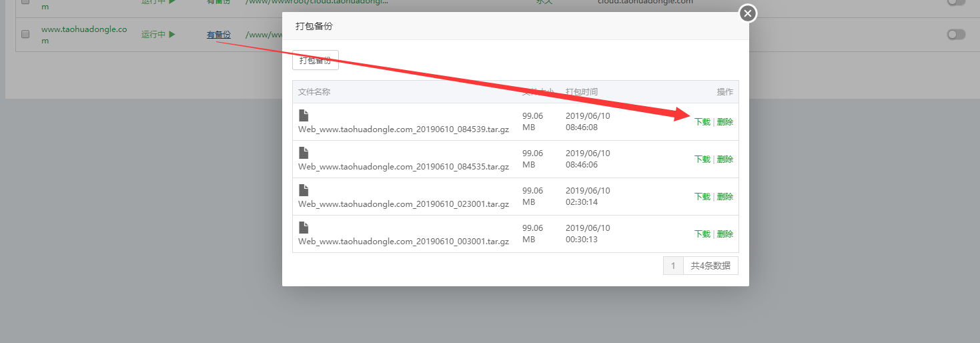Click backup time 2019/06/10 08:46:08

[588, 121]
